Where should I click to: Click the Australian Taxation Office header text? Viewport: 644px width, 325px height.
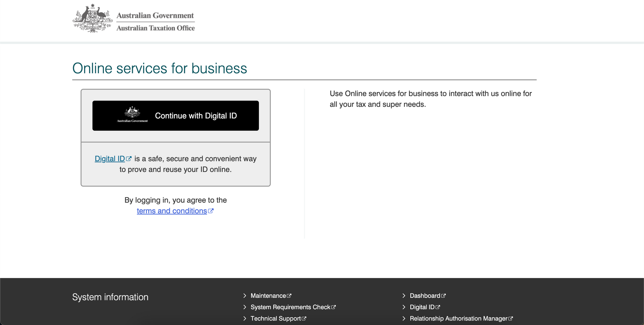(x=156, y=28)
